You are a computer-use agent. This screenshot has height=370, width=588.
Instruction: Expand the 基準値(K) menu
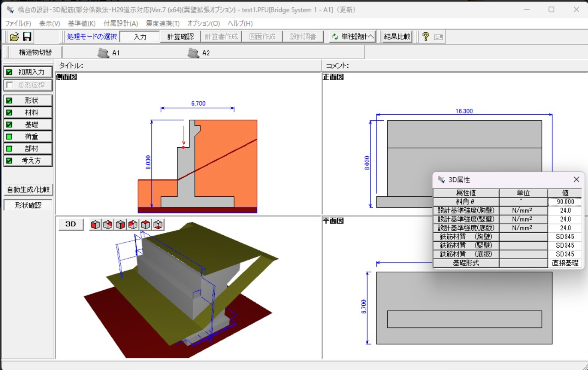[x=82, y=24]
